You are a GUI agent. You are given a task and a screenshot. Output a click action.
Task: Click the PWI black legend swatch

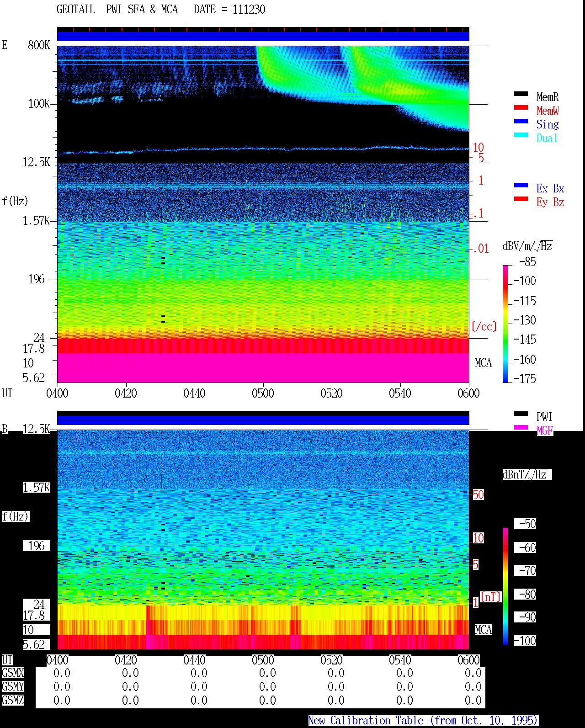pos(521,414)
